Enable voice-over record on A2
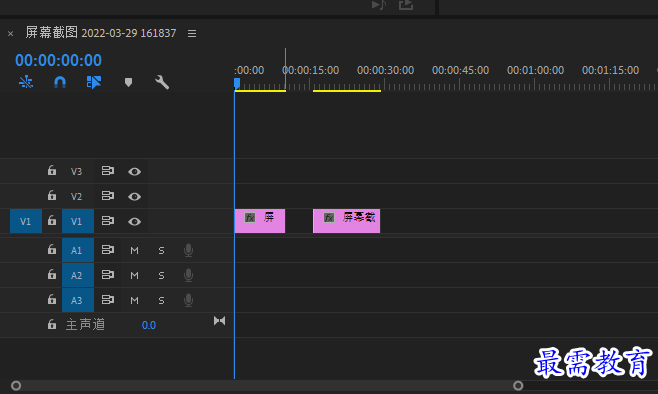Viewport: 658px width, 394px height. 188,275
